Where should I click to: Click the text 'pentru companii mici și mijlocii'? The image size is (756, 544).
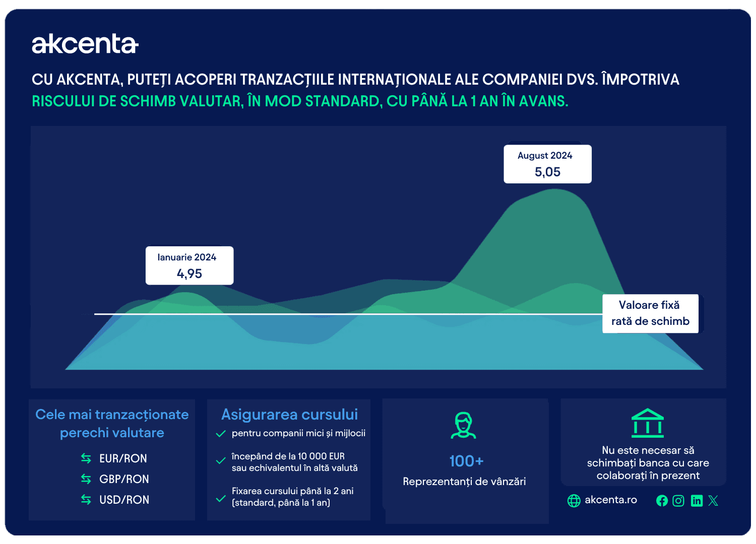coord(298,433)
